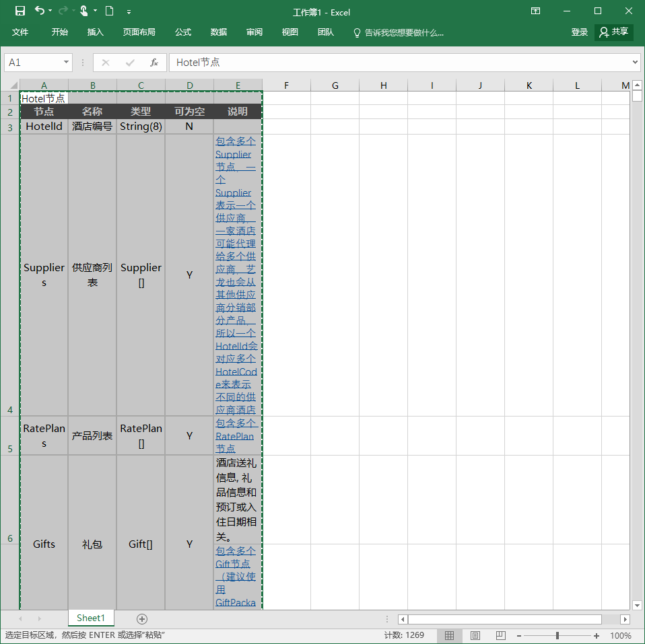
Task: Toggle touch/mouse mode icon
Action: pyautogui.click(x=84, y=11)
